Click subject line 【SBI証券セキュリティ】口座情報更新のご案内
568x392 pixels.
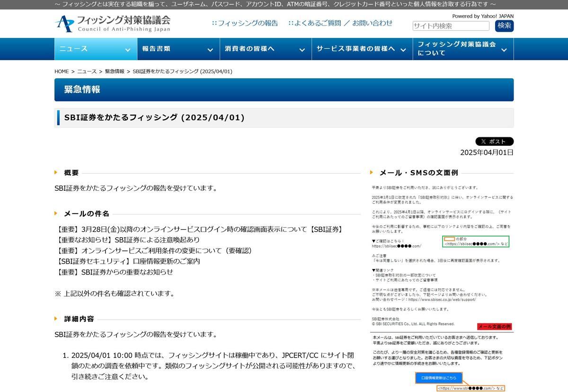click(x=127, y=261)
